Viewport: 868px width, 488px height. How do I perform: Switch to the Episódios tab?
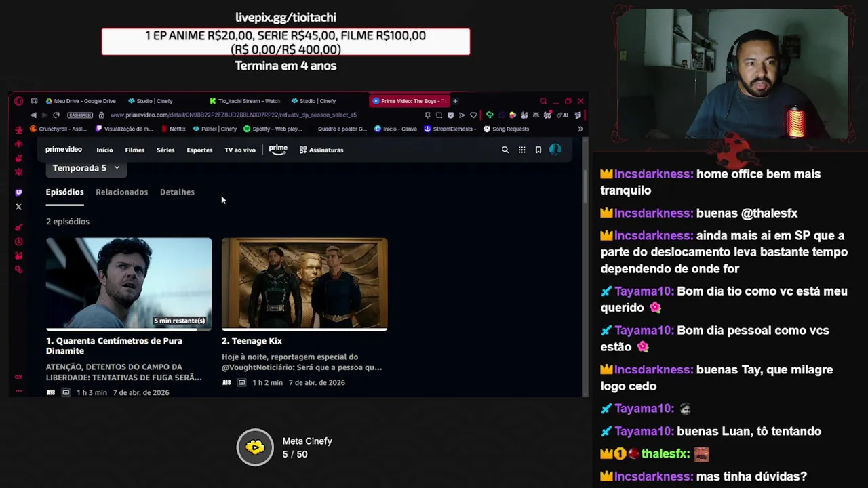(x=64, y=192)
